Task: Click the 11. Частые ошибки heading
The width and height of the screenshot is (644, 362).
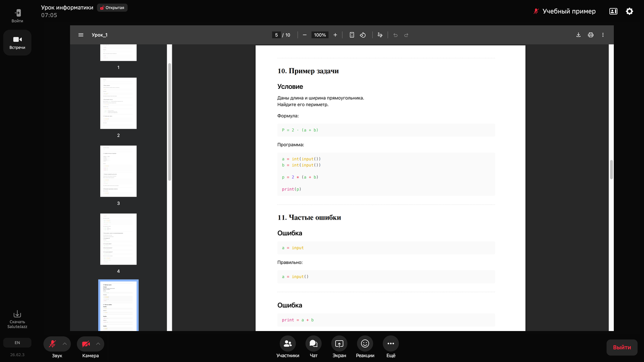Action: [309, 218]
